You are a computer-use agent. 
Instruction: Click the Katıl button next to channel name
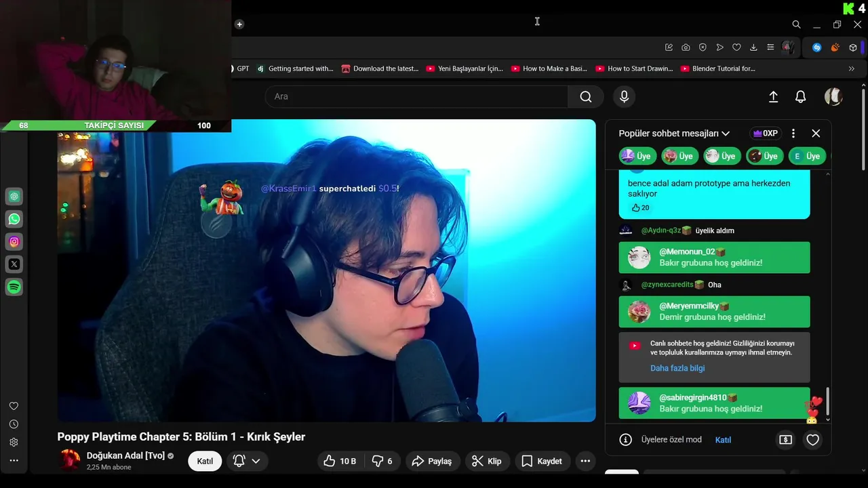pyautogui.click(x=205, y=461)
